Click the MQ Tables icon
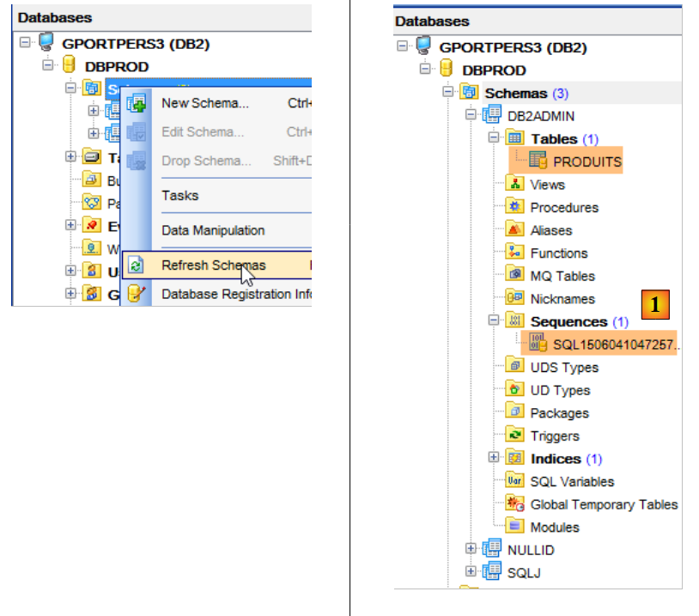The height and width of the screenshot is (616, 699). pos(515,276)
